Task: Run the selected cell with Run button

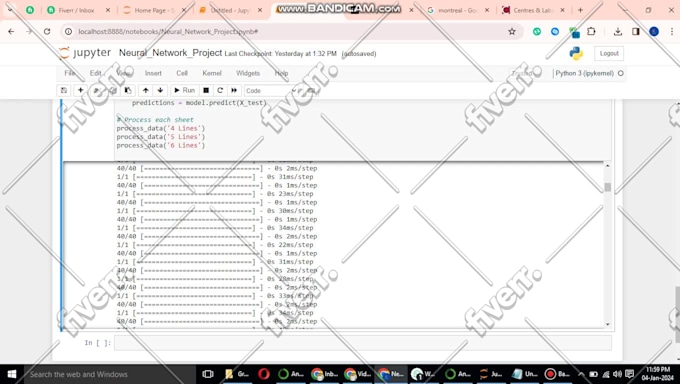Action: click(184, 90)
